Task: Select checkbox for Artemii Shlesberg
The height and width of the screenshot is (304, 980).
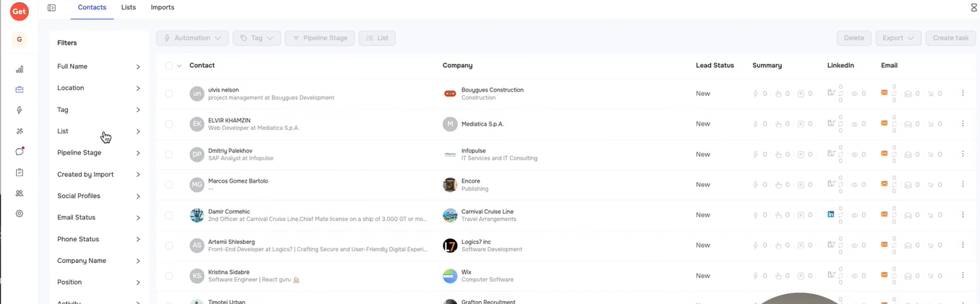Action: [x=169, y=246]
